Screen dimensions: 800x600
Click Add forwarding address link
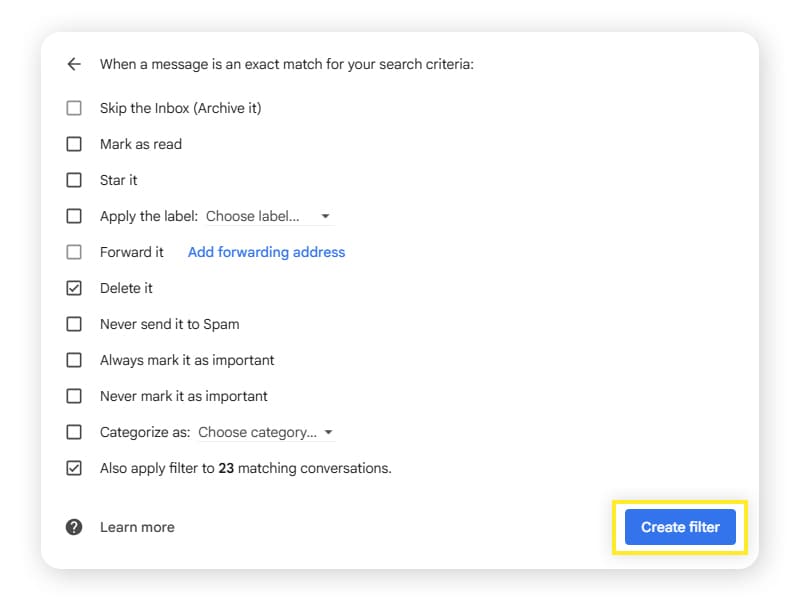click(266, 252)
